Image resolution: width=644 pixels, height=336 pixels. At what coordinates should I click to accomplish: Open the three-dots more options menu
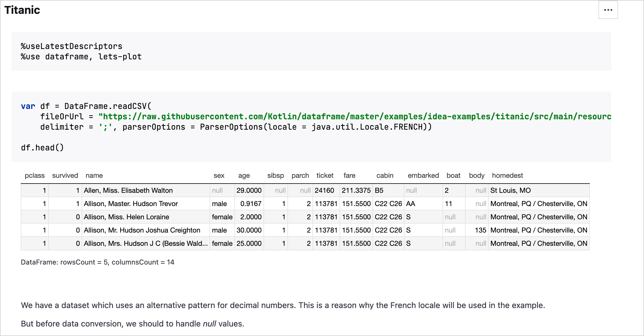tap(608, 10)
